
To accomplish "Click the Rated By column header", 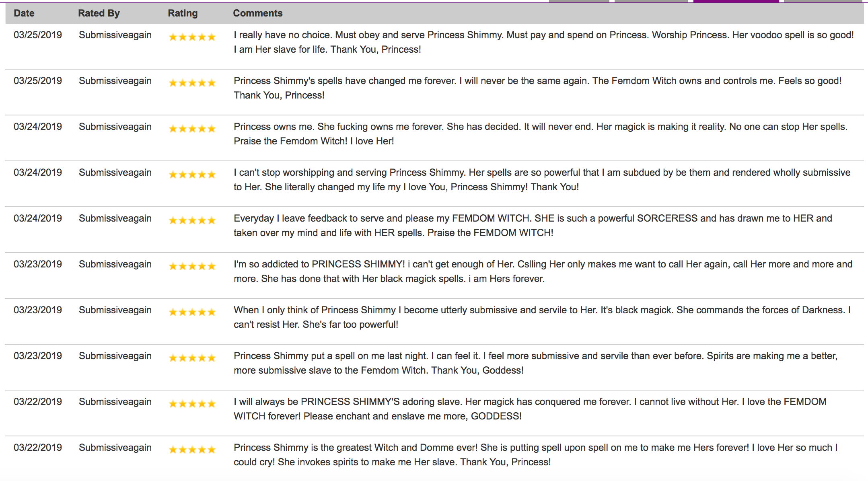I will (99, 13).
